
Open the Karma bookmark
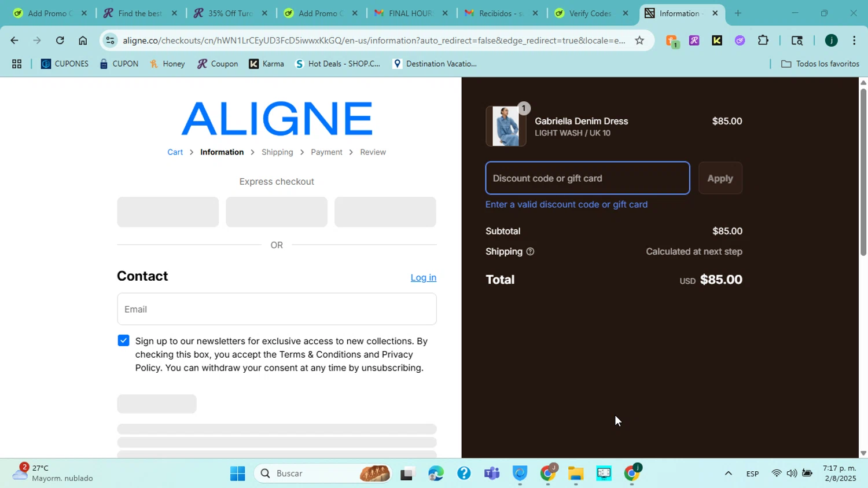coord(266,64)
